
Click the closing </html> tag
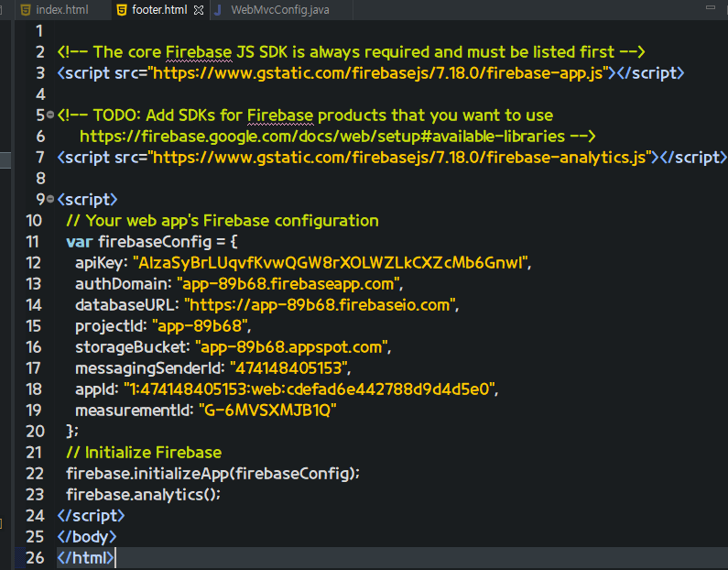pos(85,557)
